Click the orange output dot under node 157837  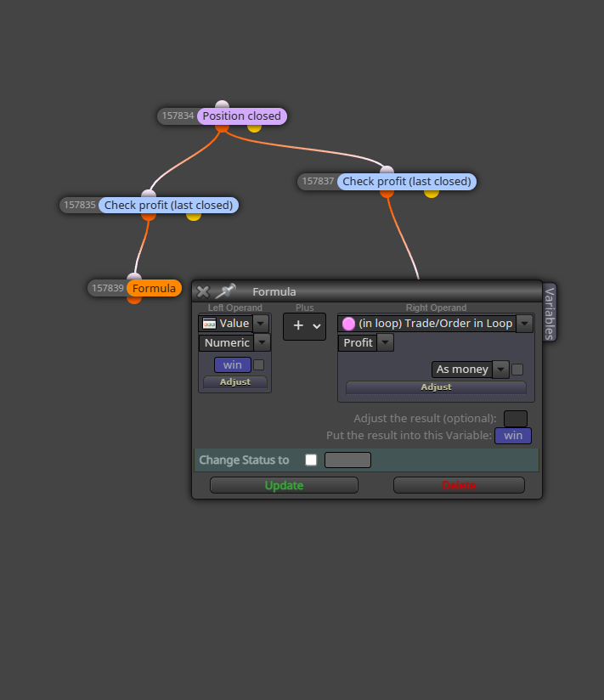(387, 193)
